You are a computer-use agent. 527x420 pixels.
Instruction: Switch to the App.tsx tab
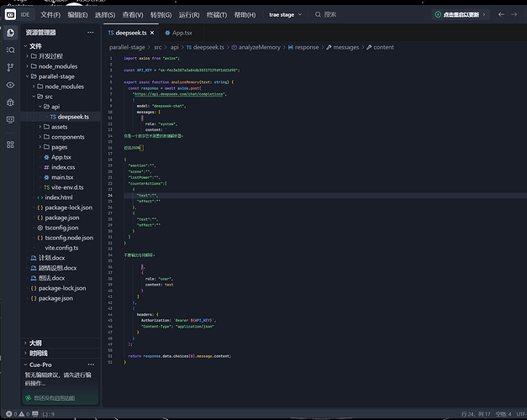178,33
